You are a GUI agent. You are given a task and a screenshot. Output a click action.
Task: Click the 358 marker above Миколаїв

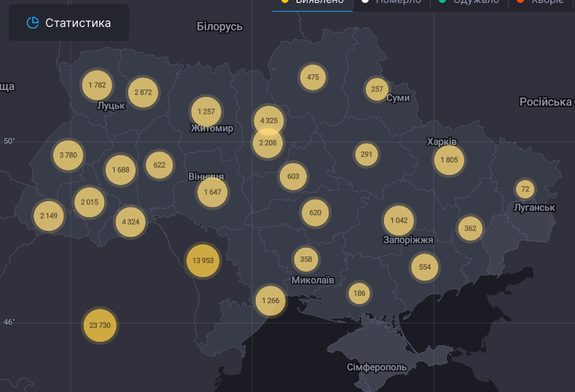[x=306, y=259]
